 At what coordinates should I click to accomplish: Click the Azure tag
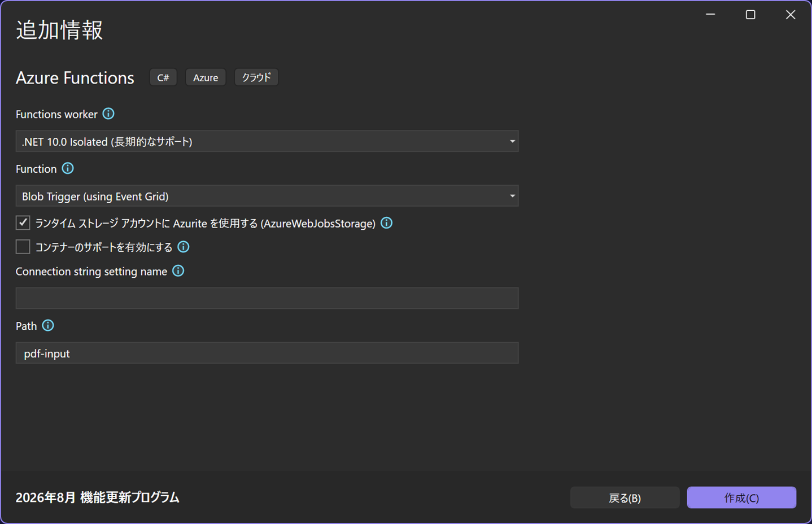click(x=206, y=77)
